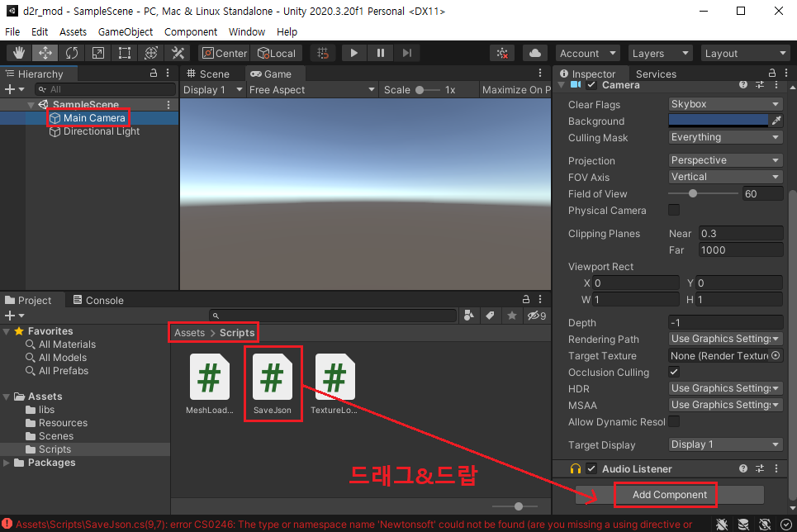The height and width of the screenshot is (532, 797).
Task: Click the Field of View slider
Action: coord(703,193)
